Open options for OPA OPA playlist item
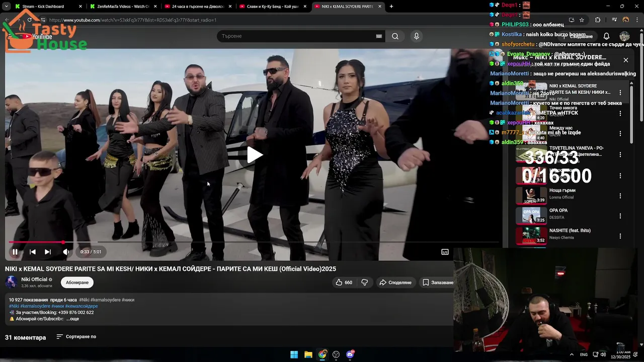This screenshot has width=644, height=362. (620, 216)
